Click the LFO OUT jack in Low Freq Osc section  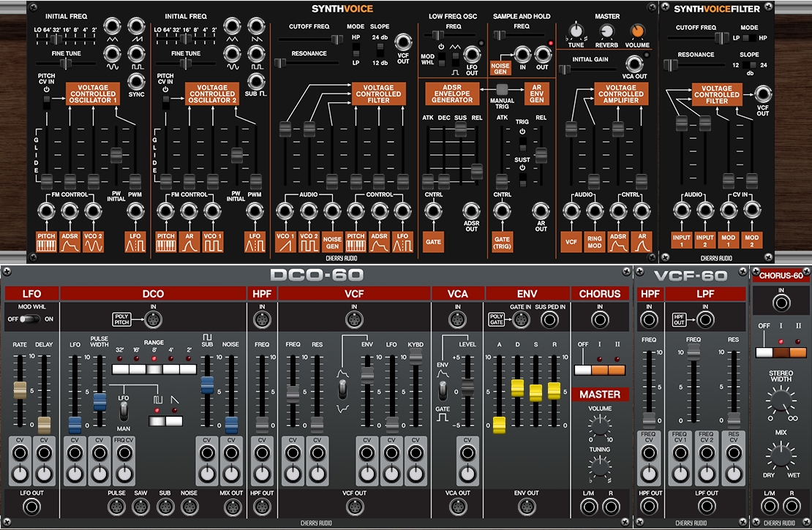click(x=473, y=55)
